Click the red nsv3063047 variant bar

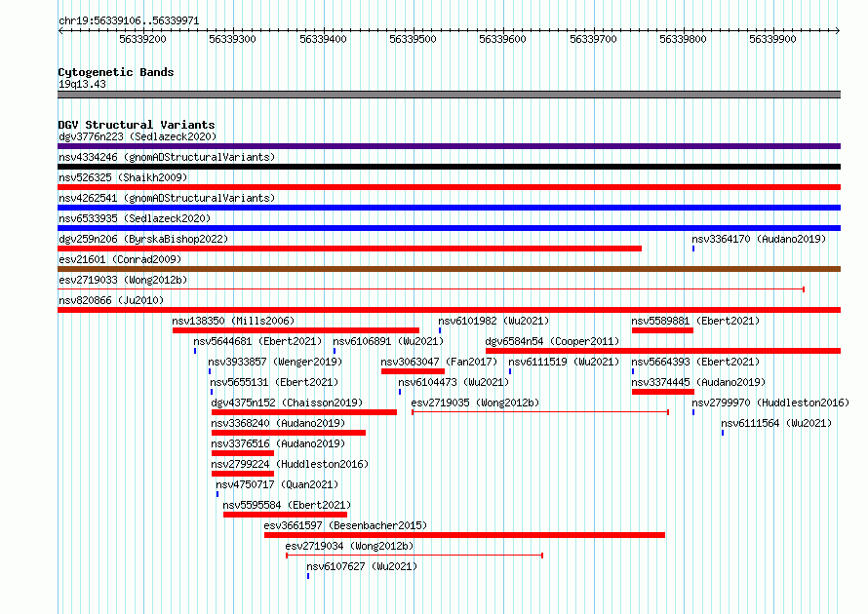tap(413, 371)
